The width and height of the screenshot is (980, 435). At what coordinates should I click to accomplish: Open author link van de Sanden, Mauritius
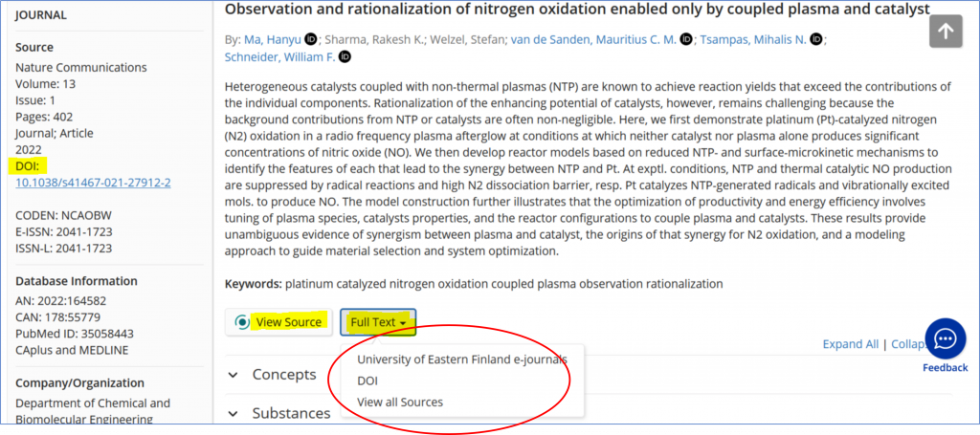[593, 40]
